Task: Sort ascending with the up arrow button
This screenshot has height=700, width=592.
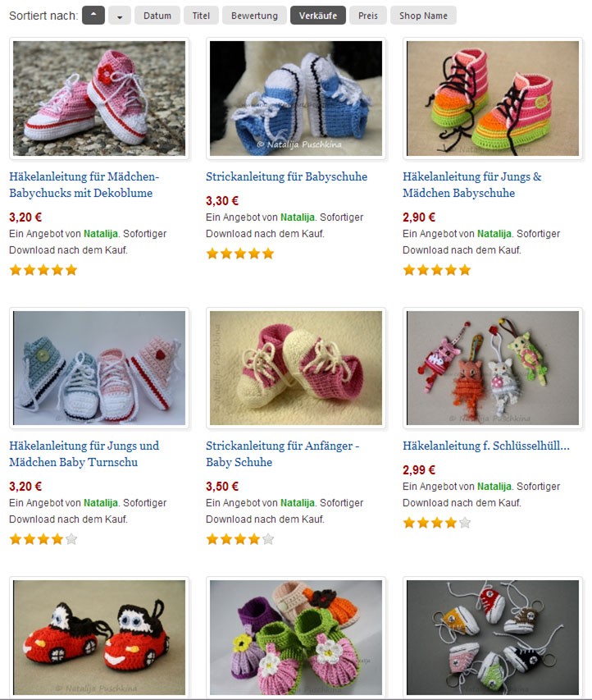Action: tap(93, 15)
